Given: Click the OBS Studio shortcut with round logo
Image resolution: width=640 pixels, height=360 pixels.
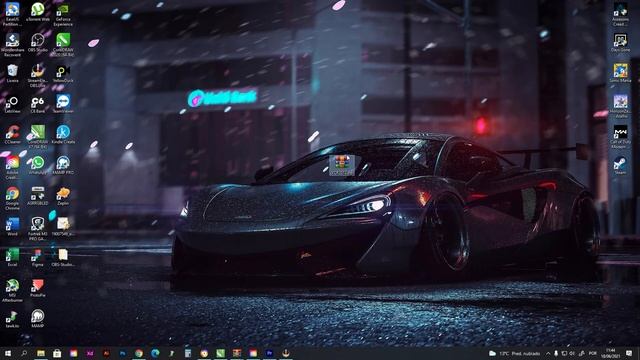Looking at the screenshot, I should [x=38, y=42].
